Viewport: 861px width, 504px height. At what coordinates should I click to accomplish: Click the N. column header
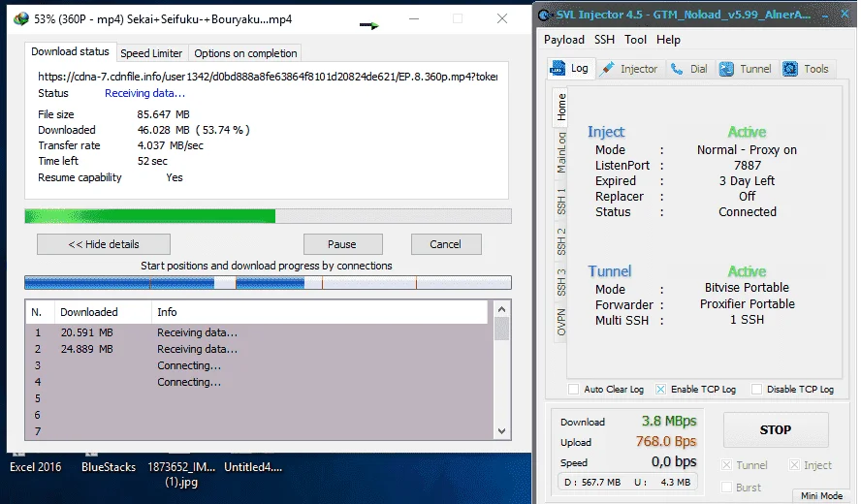(x=40, y=312)
